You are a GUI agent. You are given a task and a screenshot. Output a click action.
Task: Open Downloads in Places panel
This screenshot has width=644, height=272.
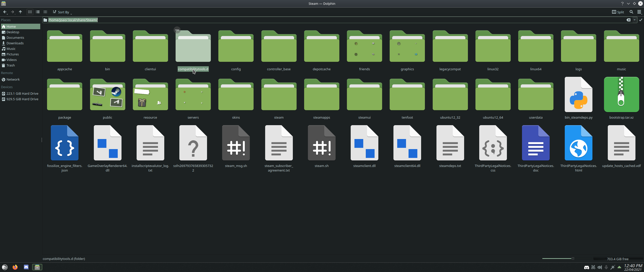pyautogui.click(x=21, y=43)
